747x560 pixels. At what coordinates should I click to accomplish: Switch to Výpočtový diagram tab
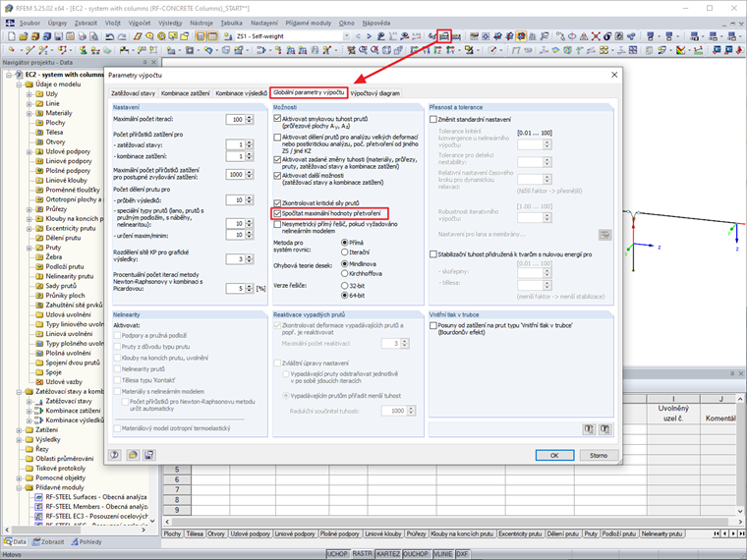pyautogui.click(x=374, y=93)
